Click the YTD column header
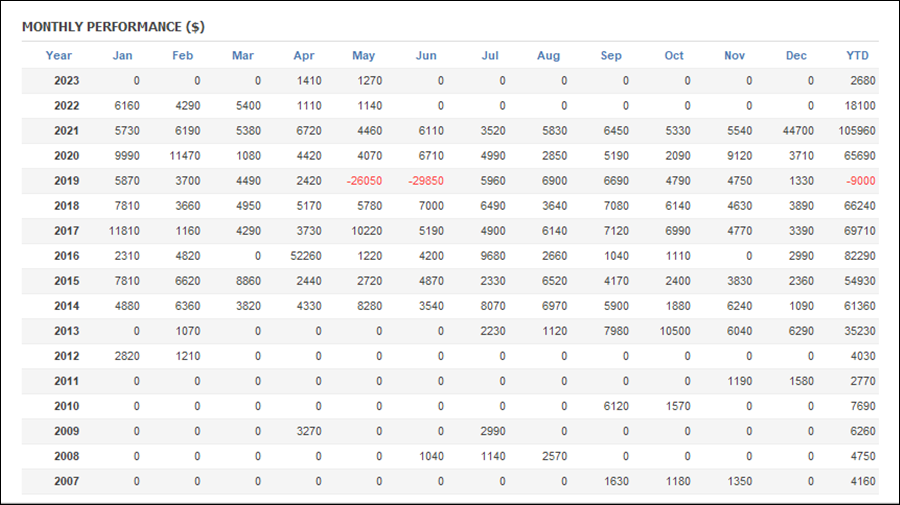 (x=858, y=56)
